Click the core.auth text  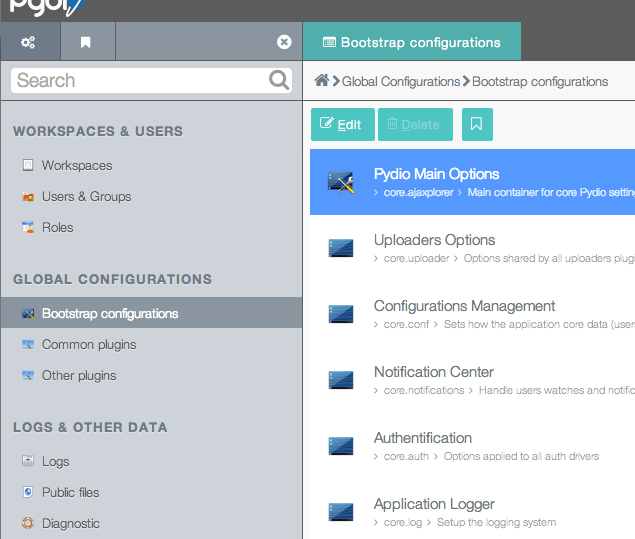coord(406,456)
